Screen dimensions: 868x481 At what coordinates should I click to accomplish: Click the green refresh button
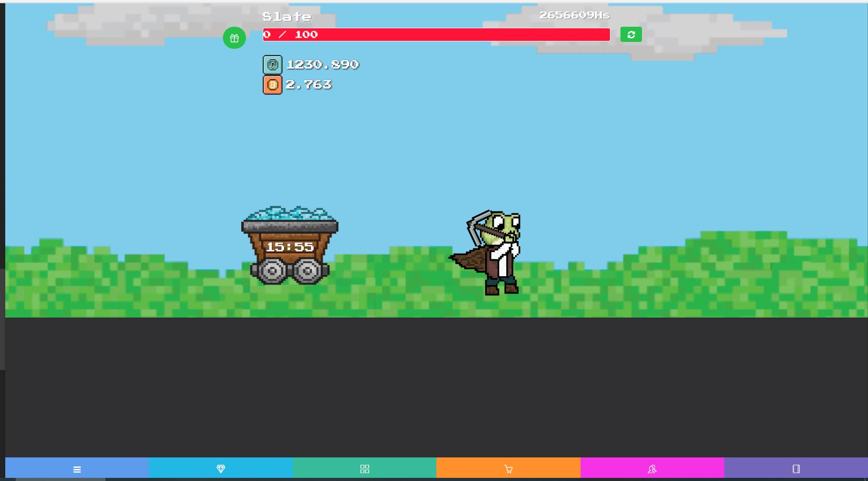pos(631,35)
